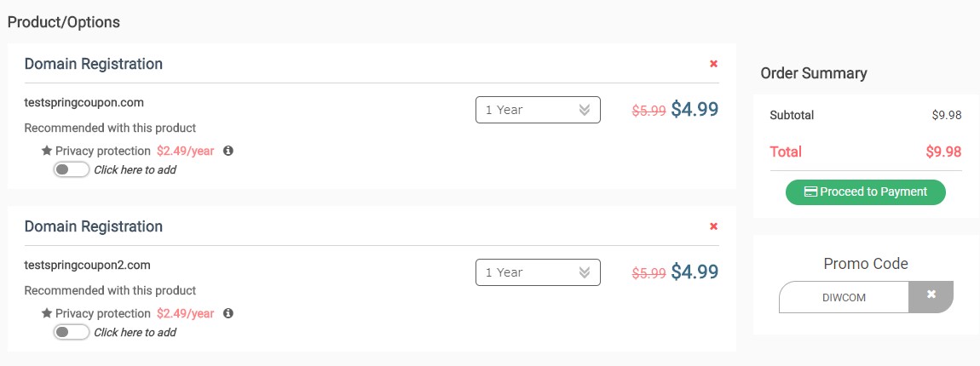Click info icon beside first Privacy protection

pyautogui.click(x=228, y=151)
